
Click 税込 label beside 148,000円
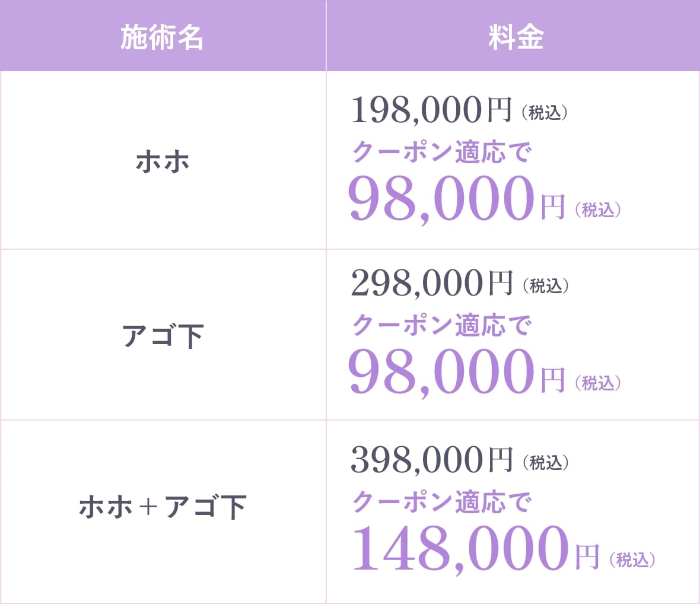pos(632,559)
